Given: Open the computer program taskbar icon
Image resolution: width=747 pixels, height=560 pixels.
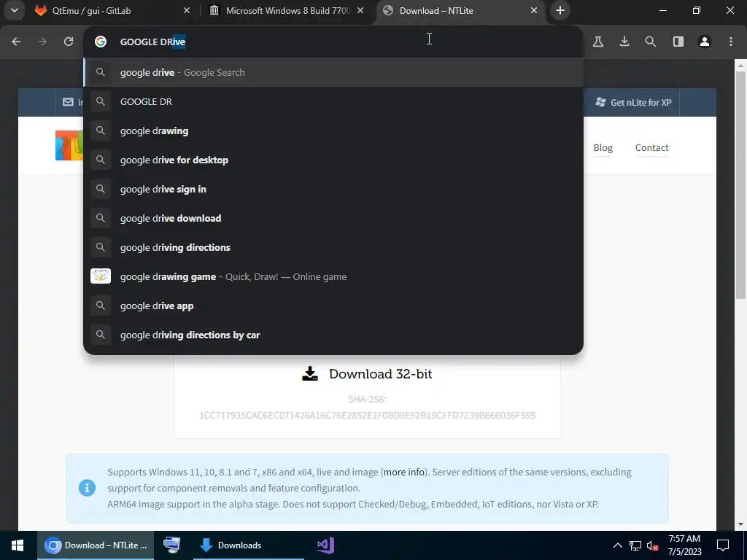Looking at the screenshot, I should [x=171, y=545].
